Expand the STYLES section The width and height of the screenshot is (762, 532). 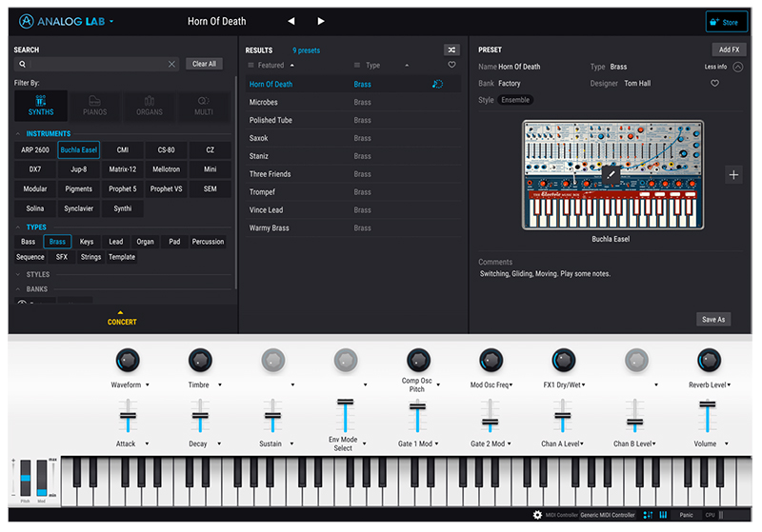pyautogui.click(x=18, y=275)
